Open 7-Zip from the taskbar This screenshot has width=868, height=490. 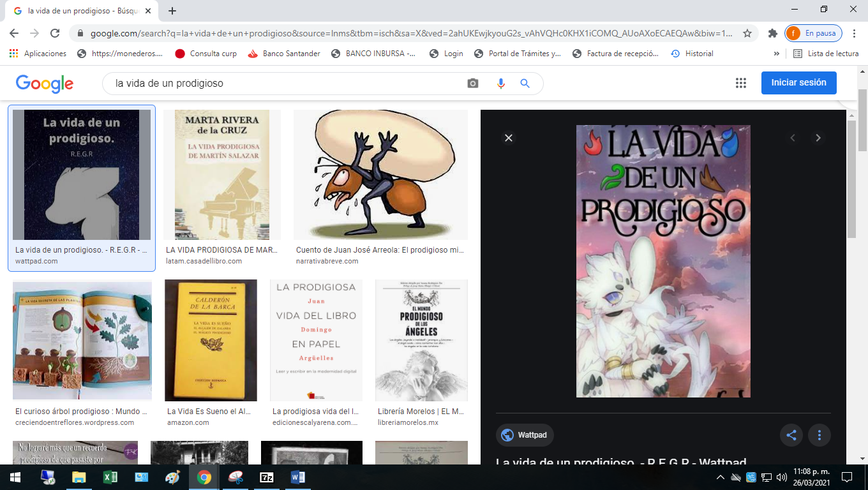tap(267, 477)
